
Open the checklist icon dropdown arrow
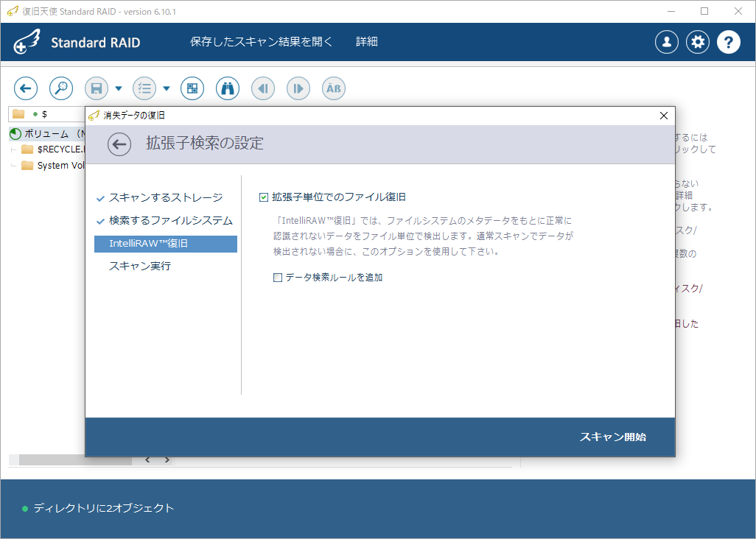coord(167,88)
